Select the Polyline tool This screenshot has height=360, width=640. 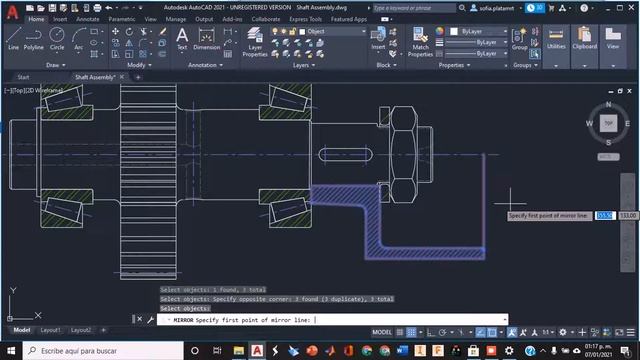33,39
